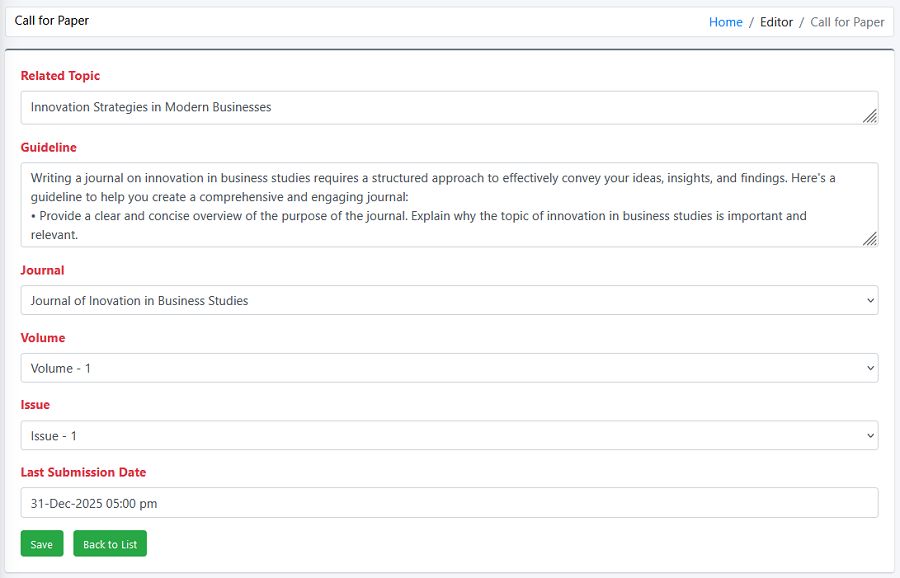Click the Call for Paper page title

point(52,21)
